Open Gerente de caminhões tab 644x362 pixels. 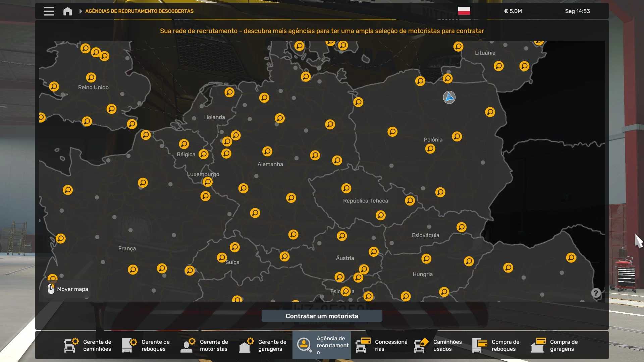click(88, 345)
